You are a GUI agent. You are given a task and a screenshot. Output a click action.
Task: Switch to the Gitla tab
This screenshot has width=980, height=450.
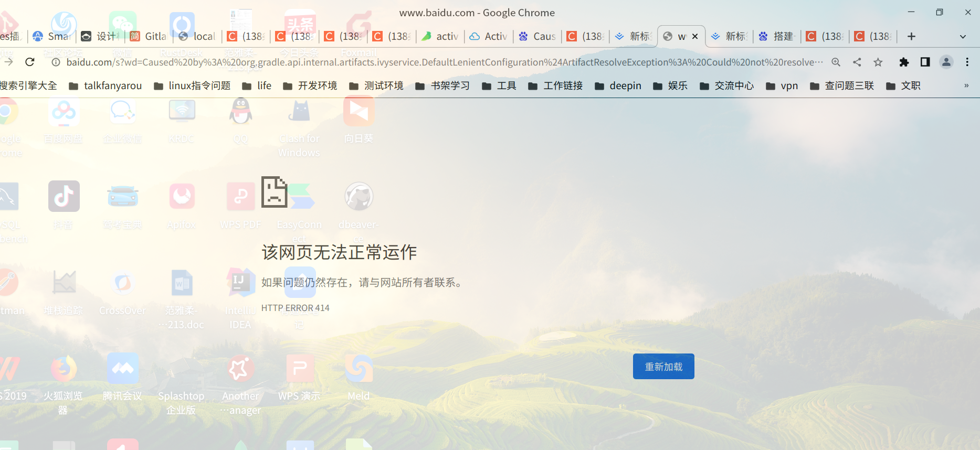point(149,36)
